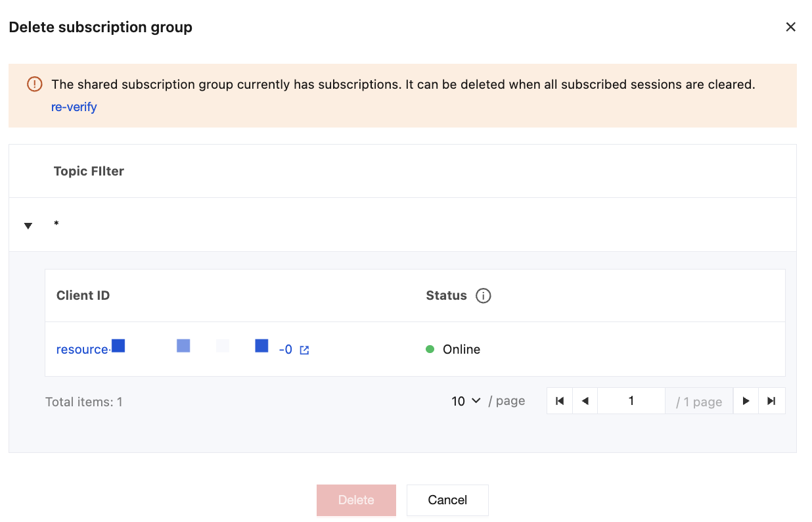
Task: Jump to the first page
Action: 560,401
